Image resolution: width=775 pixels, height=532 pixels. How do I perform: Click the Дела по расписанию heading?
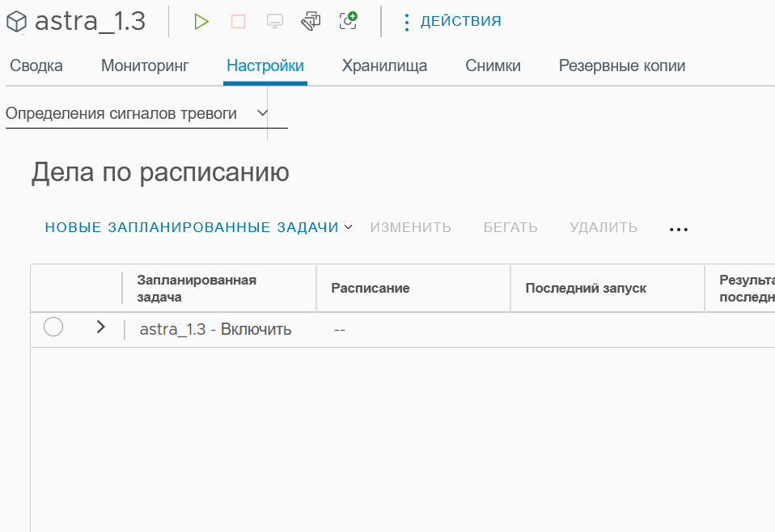(x=160, y=172)
